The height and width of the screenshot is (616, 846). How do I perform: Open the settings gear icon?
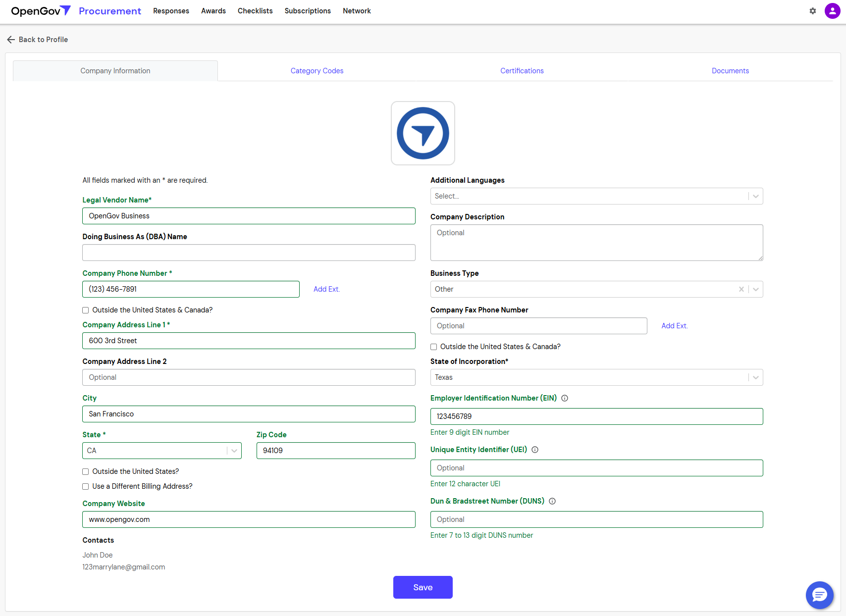point(813,11)
